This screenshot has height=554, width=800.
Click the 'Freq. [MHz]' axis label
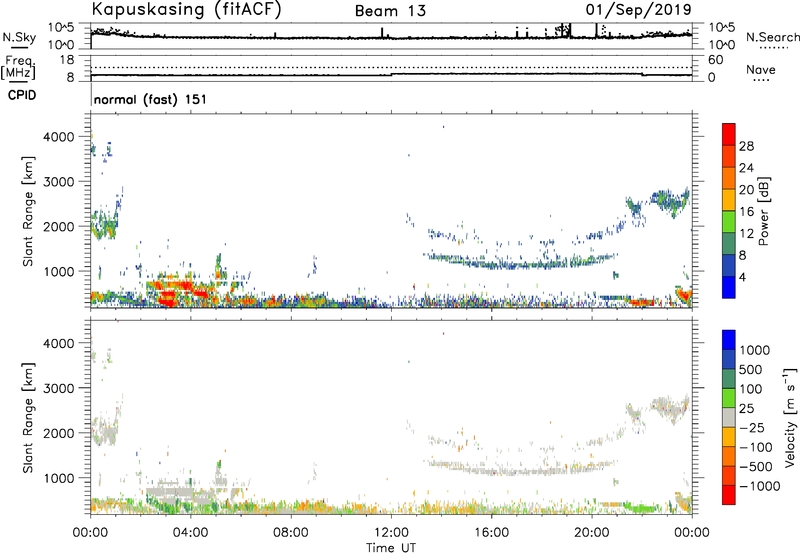click(x=19, y=67)
